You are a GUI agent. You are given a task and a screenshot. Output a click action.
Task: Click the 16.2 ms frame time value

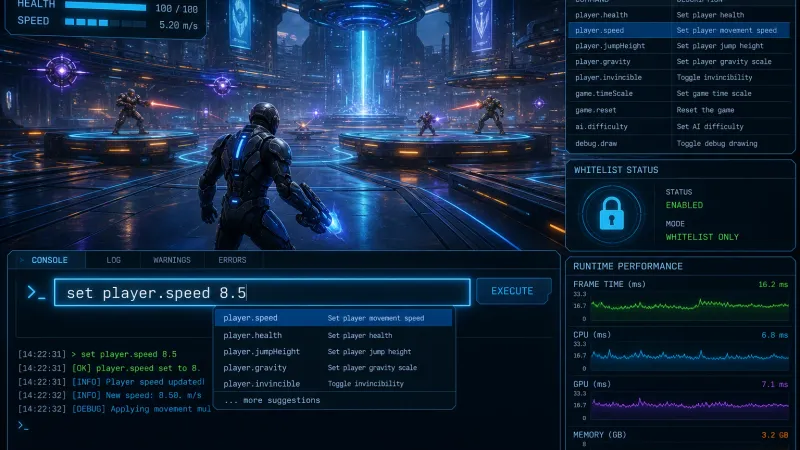pos(773,284)
